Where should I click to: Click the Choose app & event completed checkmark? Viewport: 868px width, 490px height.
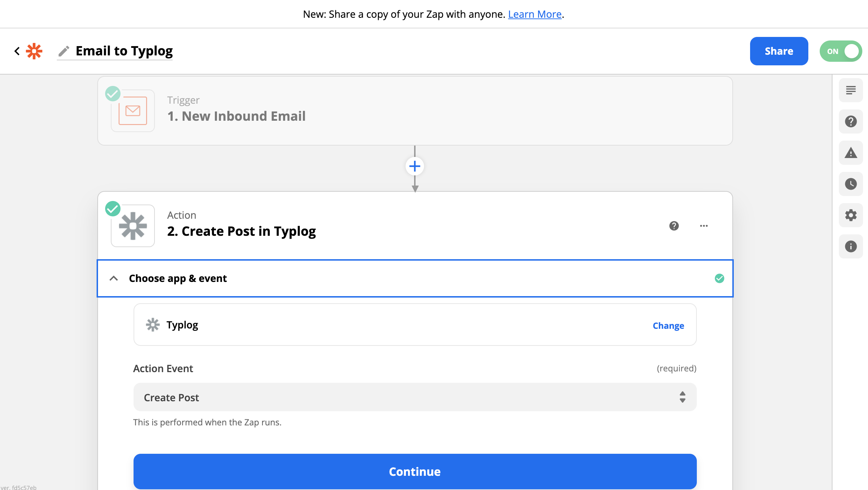(720, 278)
